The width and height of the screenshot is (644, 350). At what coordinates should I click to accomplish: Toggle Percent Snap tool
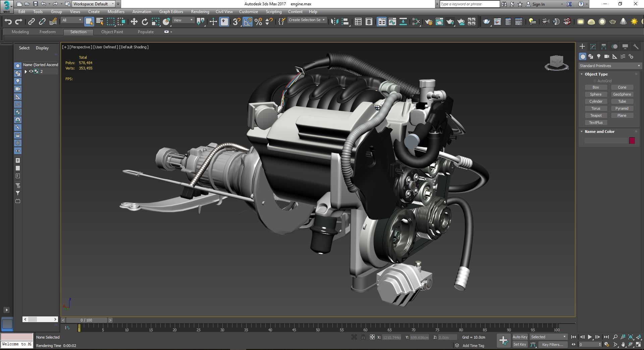tap(258, 22)
